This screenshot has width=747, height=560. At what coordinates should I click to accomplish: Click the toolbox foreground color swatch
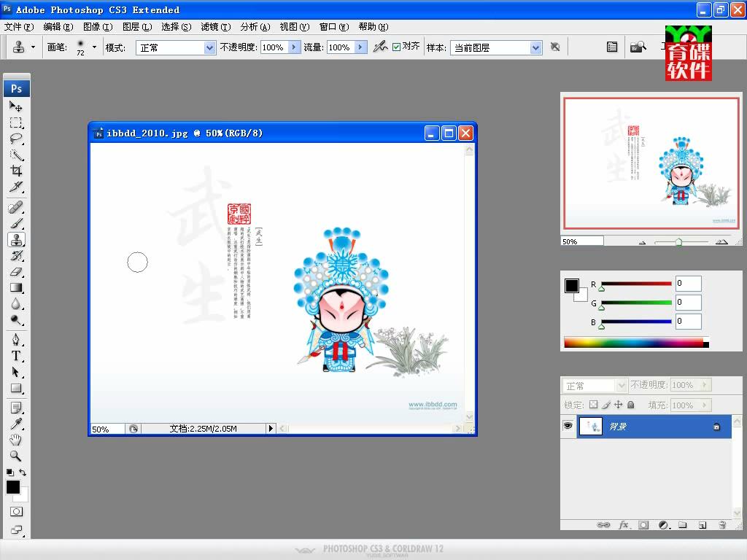pyautogui.click(x=13, y=487)
